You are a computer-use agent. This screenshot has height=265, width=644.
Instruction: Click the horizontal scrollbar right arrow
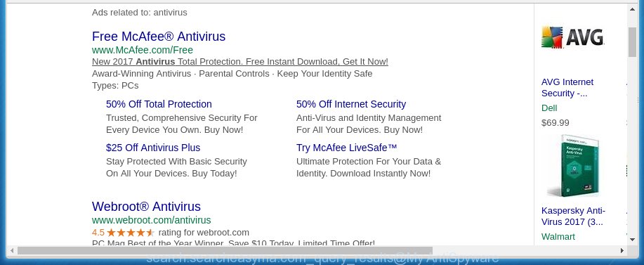point(622,250)
